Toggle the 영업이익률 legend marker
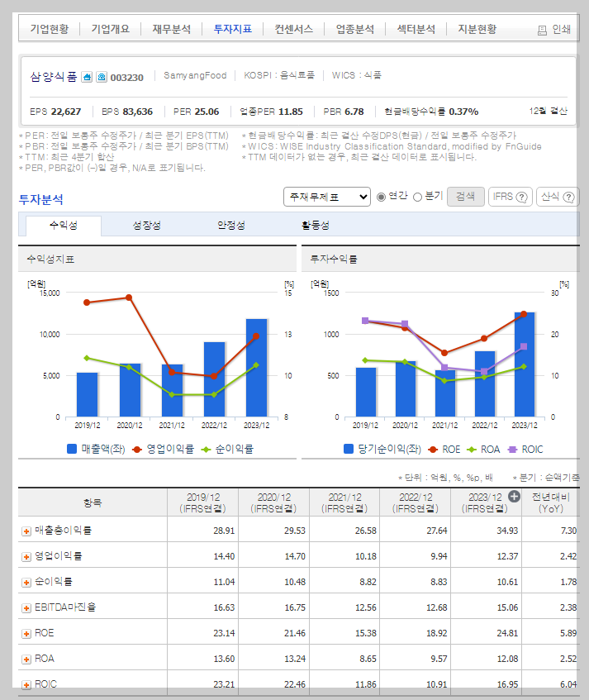 [x=137, y=450]
